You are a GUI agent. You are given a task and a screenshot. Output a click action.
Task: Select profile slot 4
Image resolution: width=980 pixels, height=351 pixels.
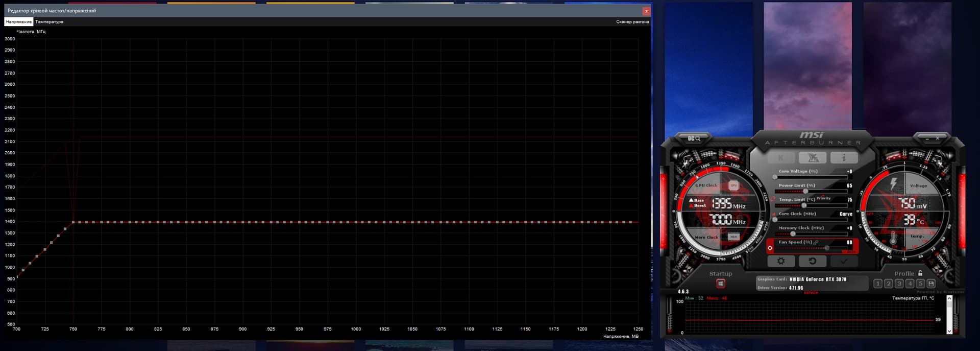pos(910,284)
